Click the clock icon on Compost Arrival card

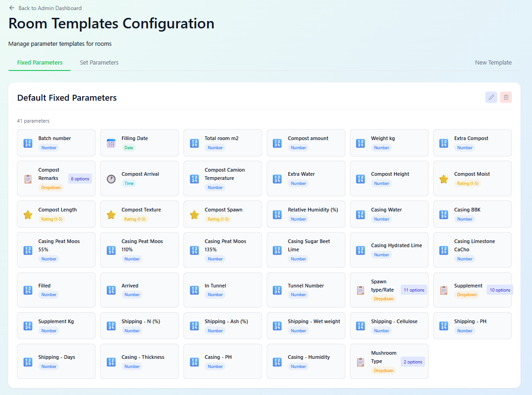[111, 179]
